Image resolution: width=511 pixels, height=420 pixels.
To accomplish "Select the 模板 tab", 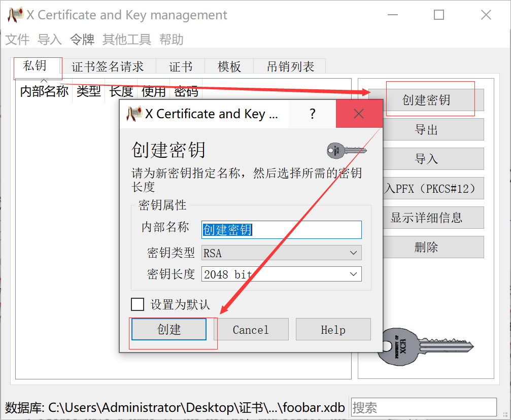I will pyautogui.click(x=229, y=66).
